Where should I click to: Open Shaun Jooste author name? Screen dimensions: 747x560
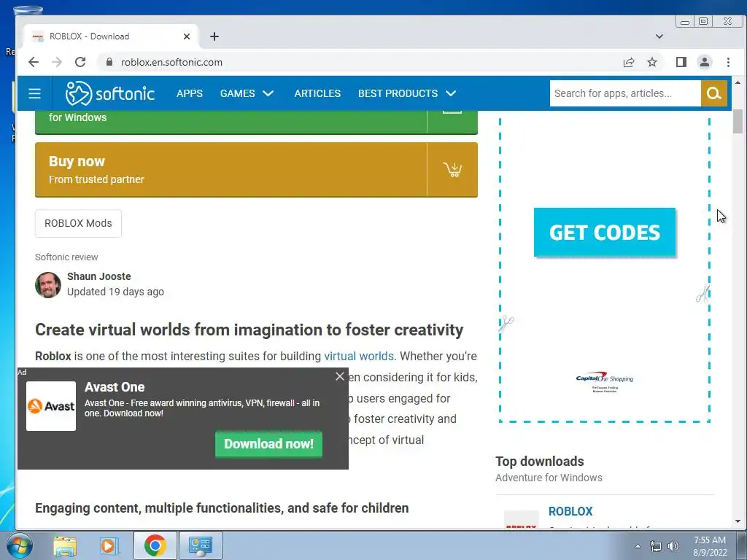(x=98, y=276)
